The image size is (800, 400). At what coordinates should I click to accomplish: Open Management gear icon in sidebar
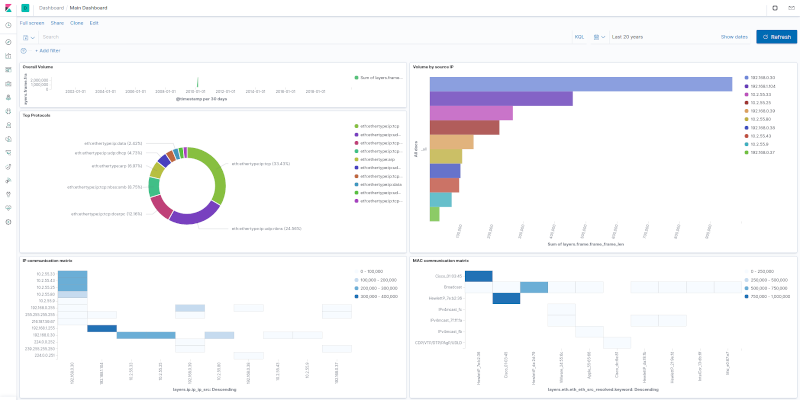[x=8, y=222]
